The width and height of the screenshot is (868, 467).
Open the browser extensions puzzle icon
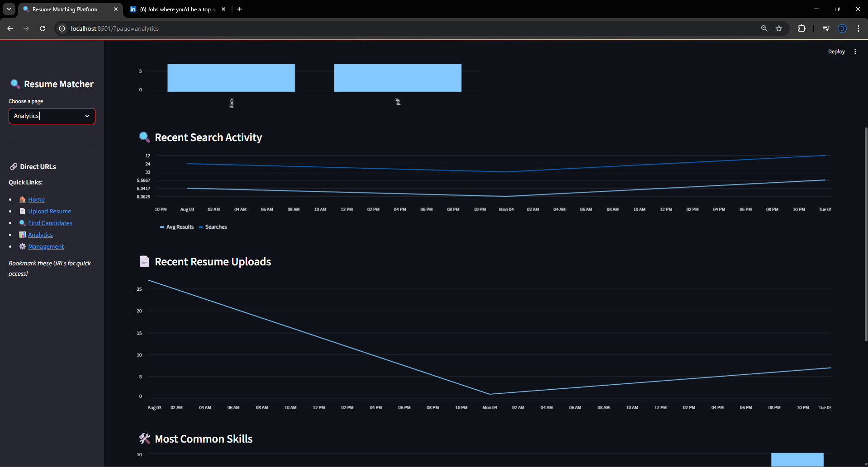pyautogui.click(x=802, y=28)
